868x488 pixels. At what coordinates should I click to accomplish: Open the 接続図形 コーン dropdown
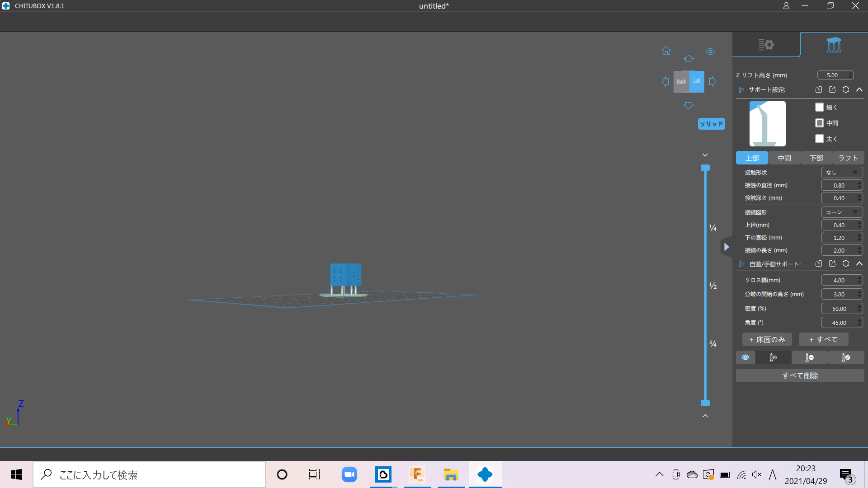click(x=842, y=212)
